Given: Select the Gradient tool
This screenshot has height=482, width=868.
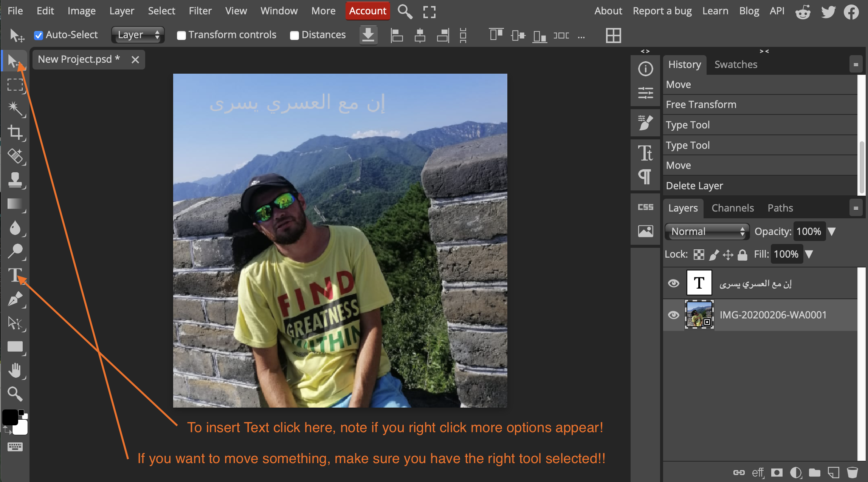Looking at the screenshot, I should click(15, 204).
